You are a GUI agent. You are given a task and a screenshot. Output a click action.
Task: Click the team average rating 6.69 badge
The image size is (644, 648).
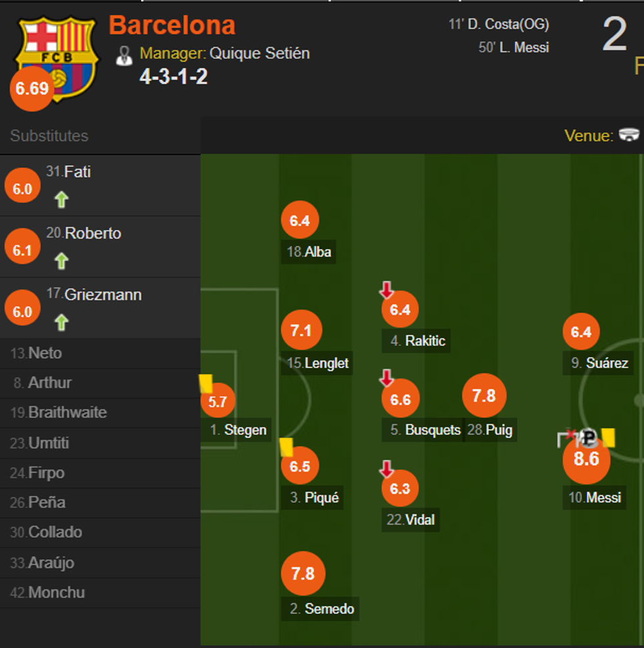pyautogui.click(x=32, y=88)
